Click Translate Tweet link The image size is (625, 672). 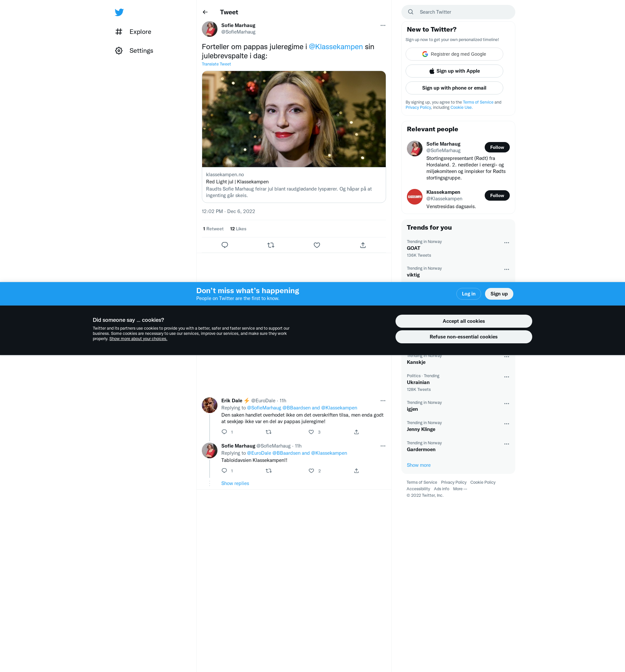216,64
